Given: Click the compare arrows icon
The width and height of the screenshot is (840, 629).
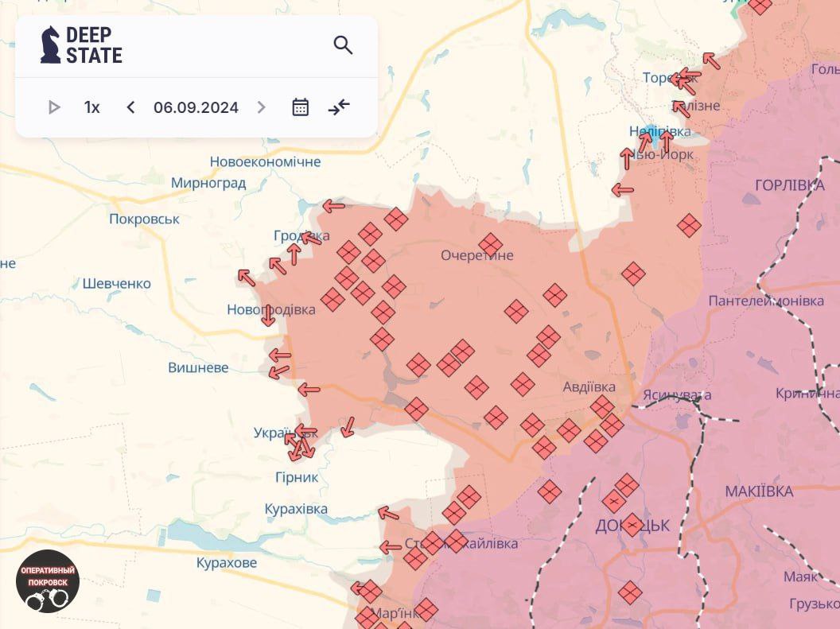Looking at the screenshot, I should tap(339, 107).
